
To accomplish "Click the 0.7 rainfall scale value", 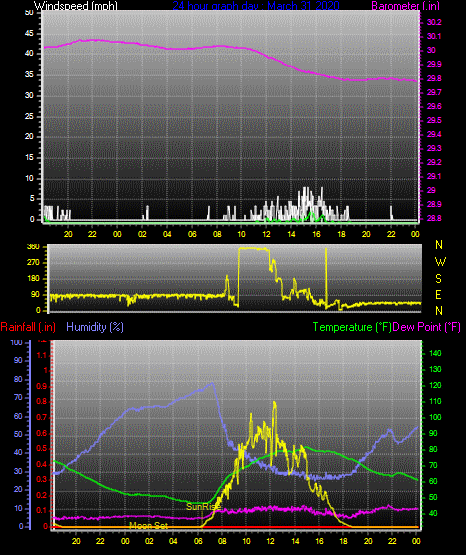I will (x=41, y=417).
